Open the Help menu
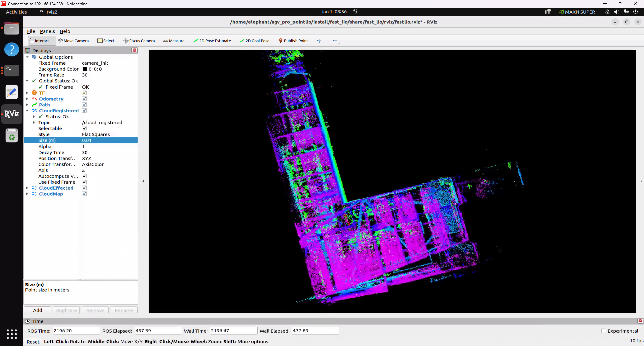 (65, 31)
